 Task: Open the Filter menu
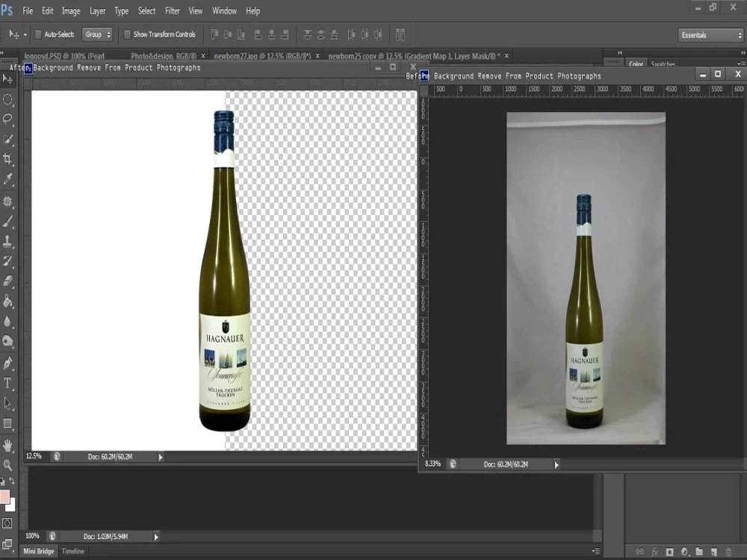pyautogui.click(x=173, y=10)
